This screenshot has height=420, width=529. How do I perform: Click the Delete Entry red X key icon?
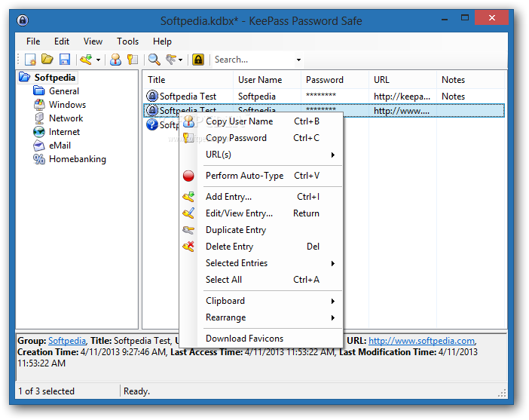pyautogui.click(x=188, y=247)
